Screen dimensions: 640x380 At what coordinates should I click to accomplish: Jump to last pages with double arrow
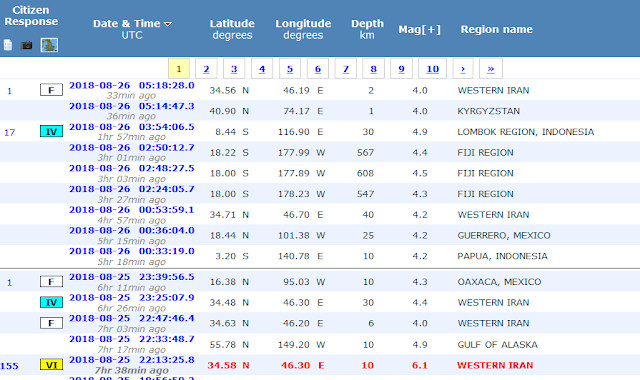tap(491, 69)
